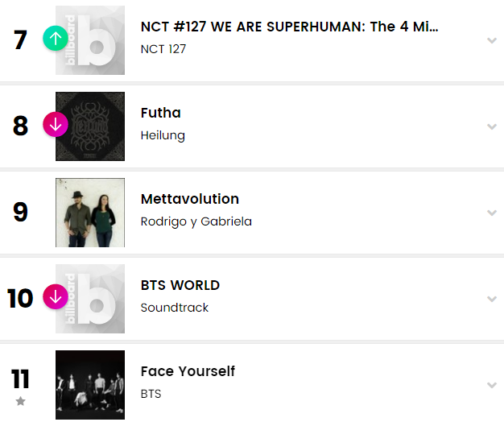Expand details for the Futha row
504x422 pixels.
(491, 126)
